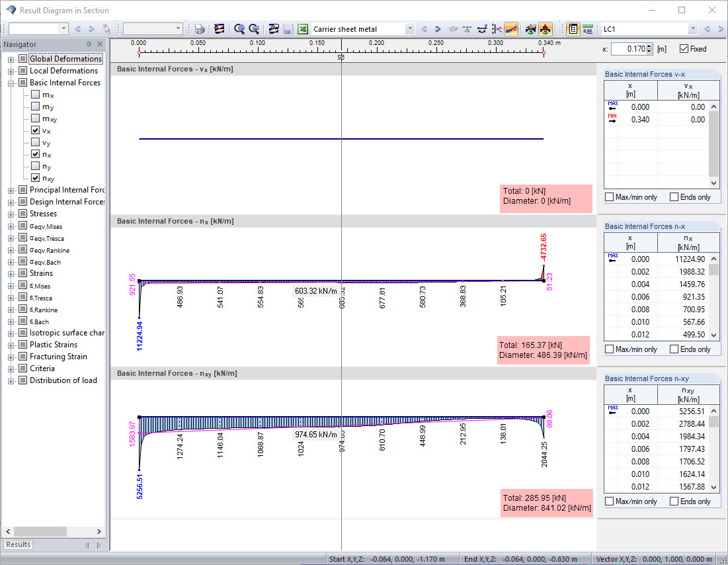Open the print dialog from the toolbar

pyautogui.click(x=200, y=29)
